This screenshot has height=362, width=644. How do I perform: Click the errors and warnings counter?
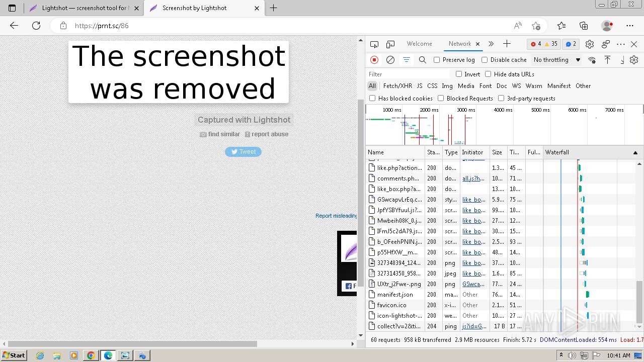point(544,44)
